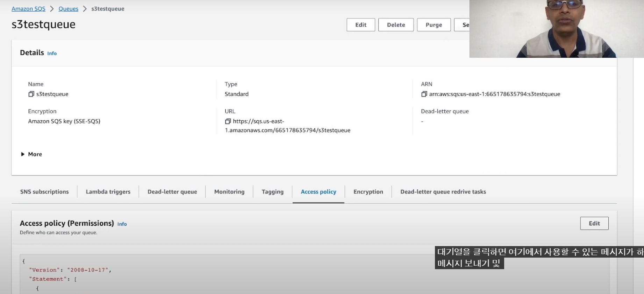Click the Dead-letter queue label in Details
Image resolution: width=644 pixels, height=294 pixels.
tap(445, 111)
